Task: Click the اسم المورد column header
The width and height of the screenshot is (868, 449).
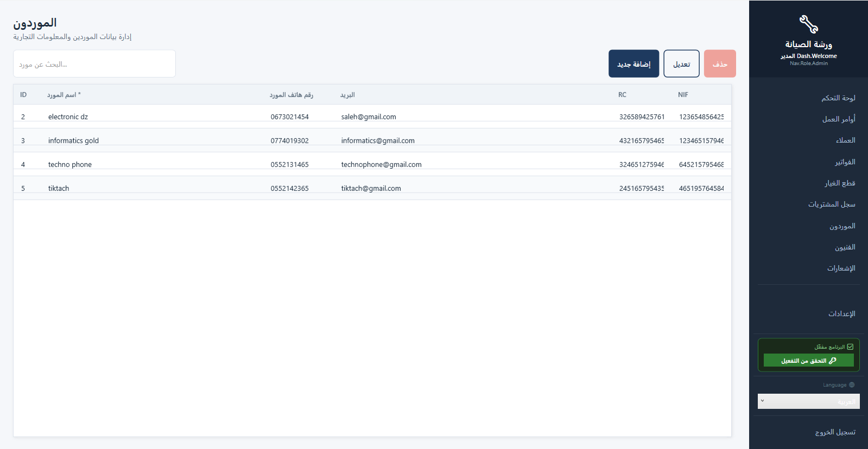Action: point(64,95)
